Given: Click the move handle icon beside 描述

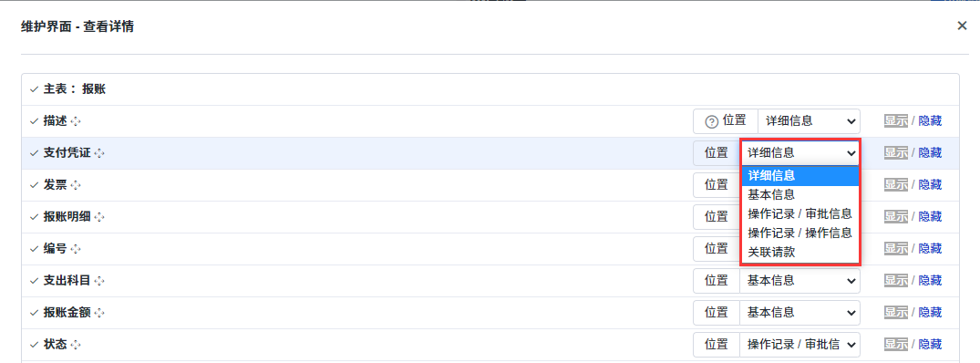Looking at the screenshot, I should [x=76, y=121].
